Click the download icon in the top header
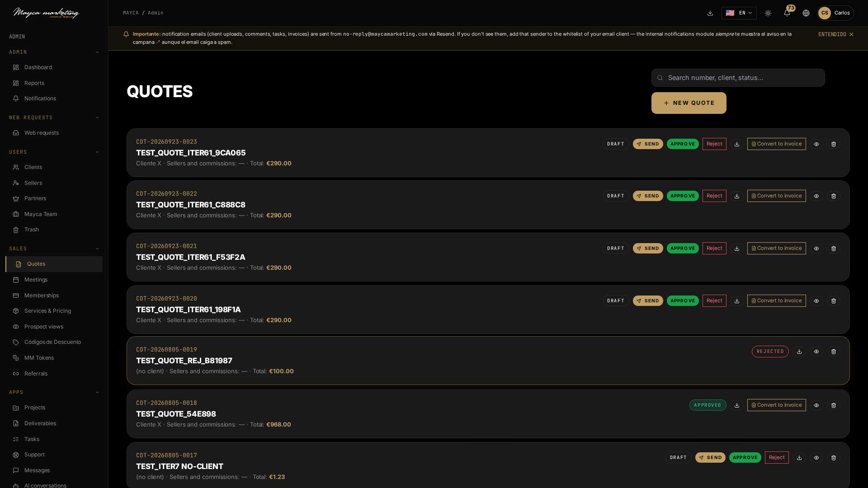 710,13
